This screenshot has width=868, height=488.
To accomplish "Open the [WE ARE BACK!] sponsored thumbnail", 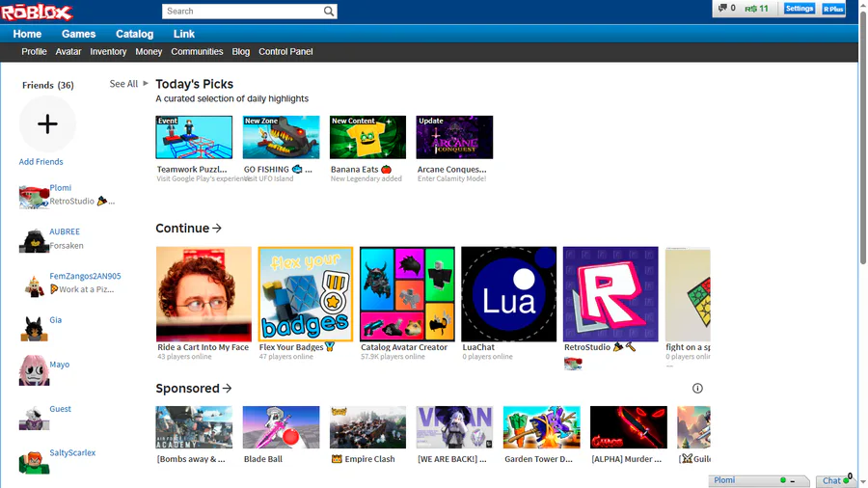I will pyautogui.click(x=454, y=427).
